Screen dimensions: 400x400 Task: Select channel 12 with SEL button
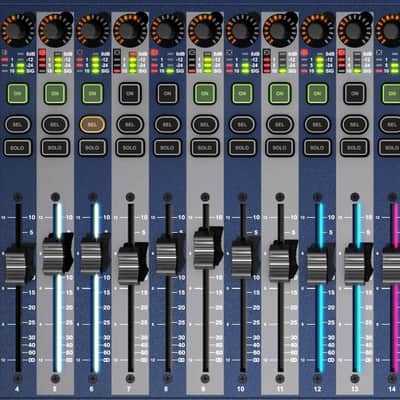tap(317, 124)
